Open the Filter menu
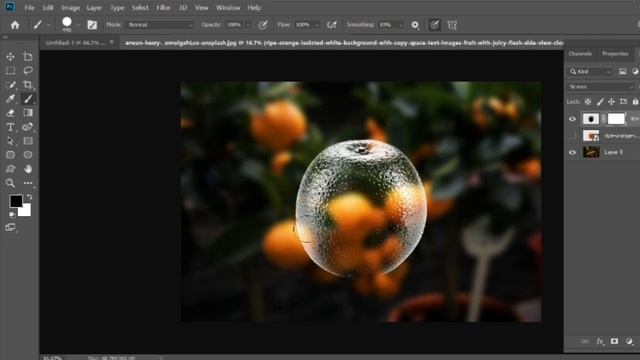Screen dimensions: 640x360 [x=163, y=8]
